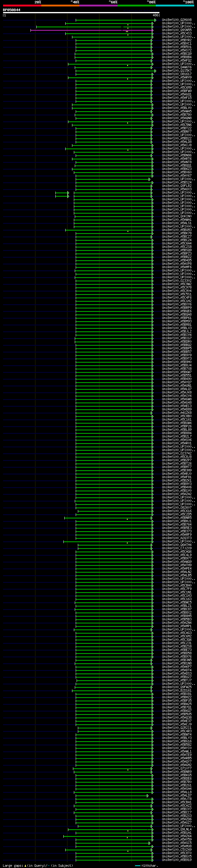Screen dimensions: 197x868
Task: Click the query end position 486
Action: [155, 15]
